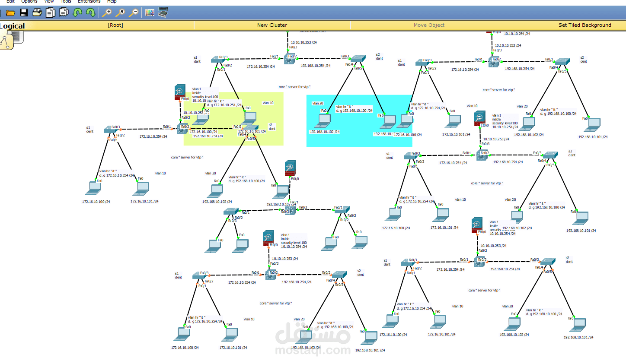Copy the selected devices

point(50,12)
